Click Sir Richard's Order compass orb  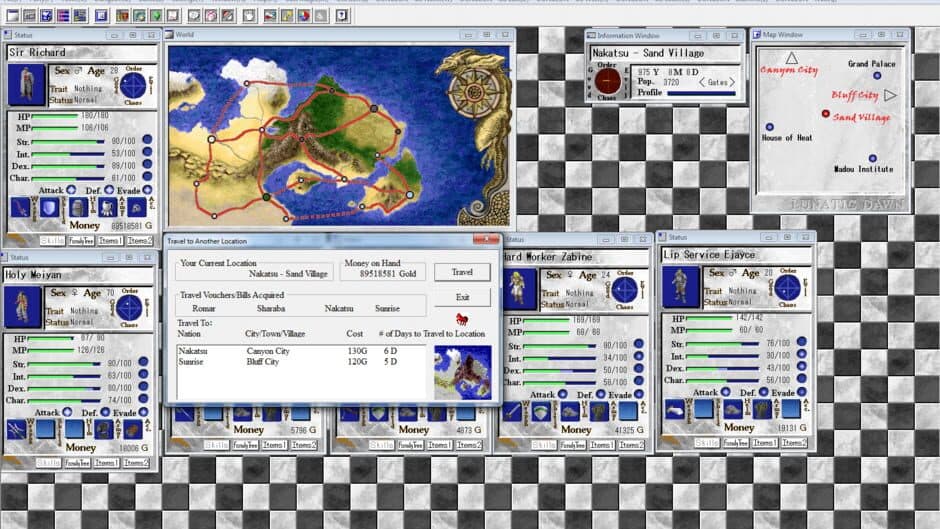pyautogui.click(x=133, y=86)
